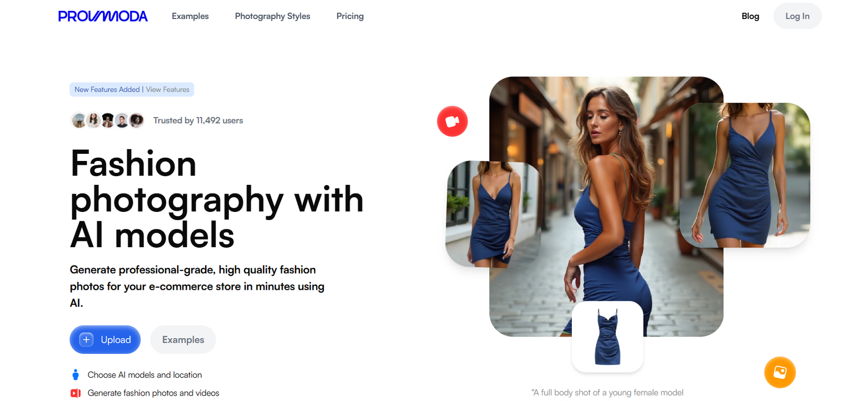The image size is (868, 401).
Task: Click the gray Examples button beside Upload
Action: (x=183, y=340)
